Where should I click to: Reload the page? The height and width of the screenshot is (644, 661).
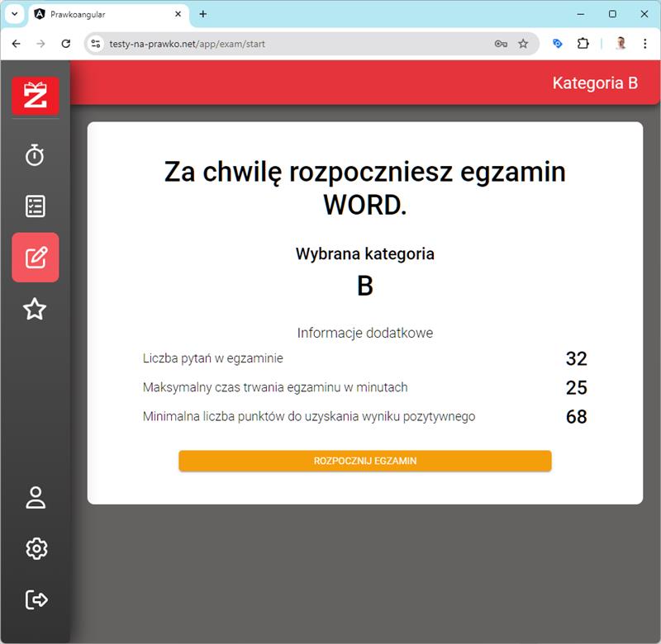[x=66, y=44]
